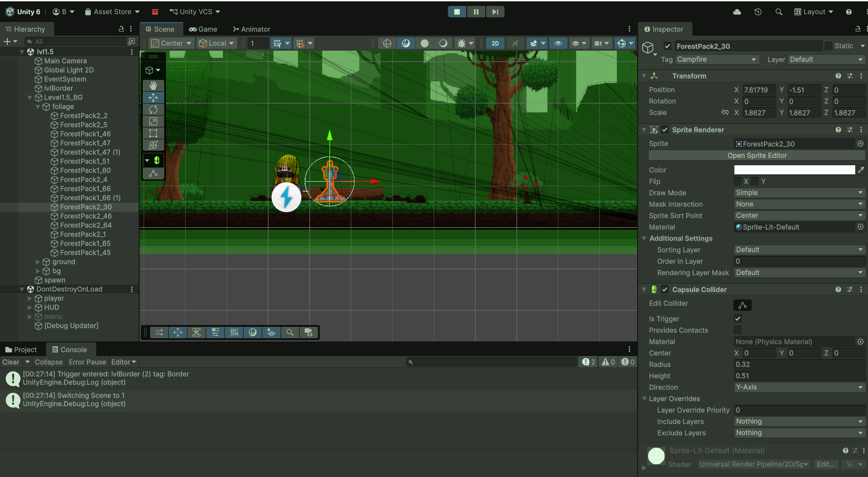
Task: Disable the Sprite Renderer component checkbox
Action: [x=665, y=130]
